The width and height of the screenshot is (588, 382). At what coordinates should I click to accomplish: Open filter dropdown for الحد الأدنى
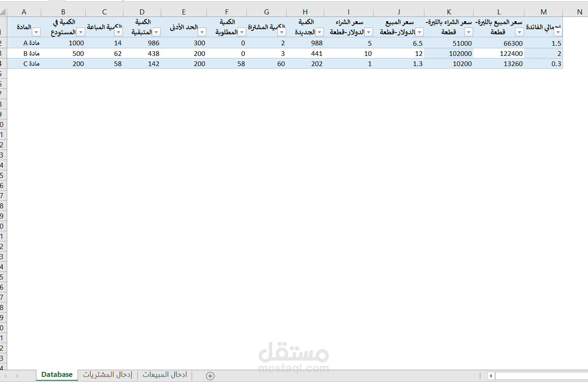tap(202, 32)
